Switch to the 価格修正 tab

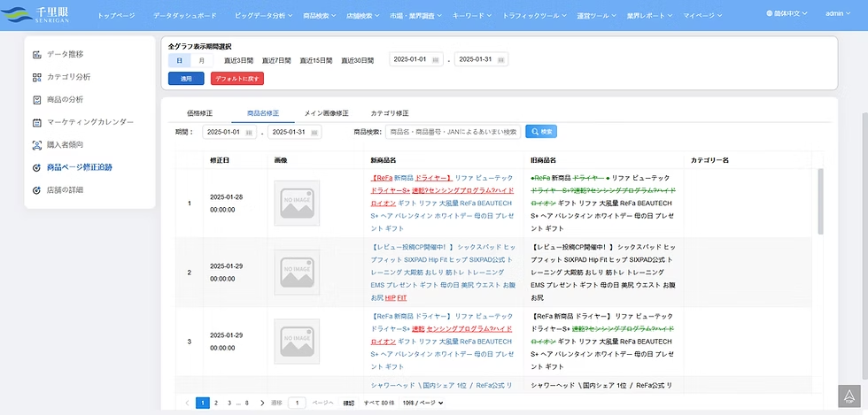[x=200, y=113]
